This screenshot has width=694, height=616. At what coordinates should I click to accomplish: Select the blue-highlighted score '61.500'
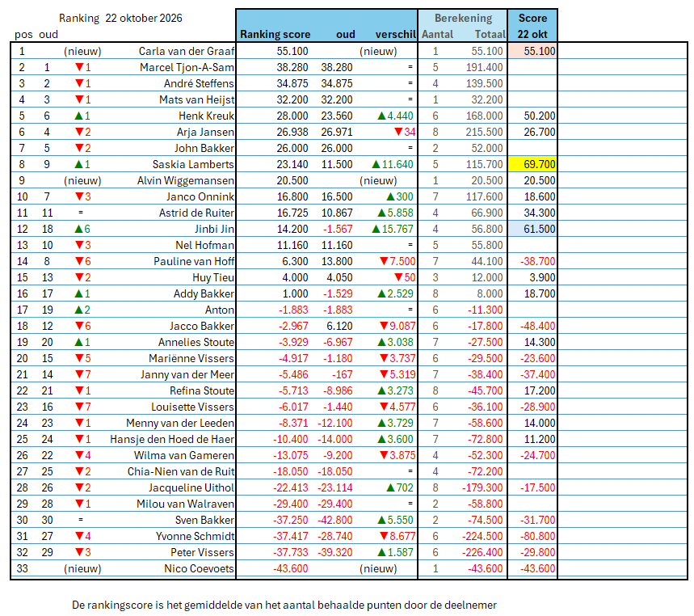coord(532,229)
